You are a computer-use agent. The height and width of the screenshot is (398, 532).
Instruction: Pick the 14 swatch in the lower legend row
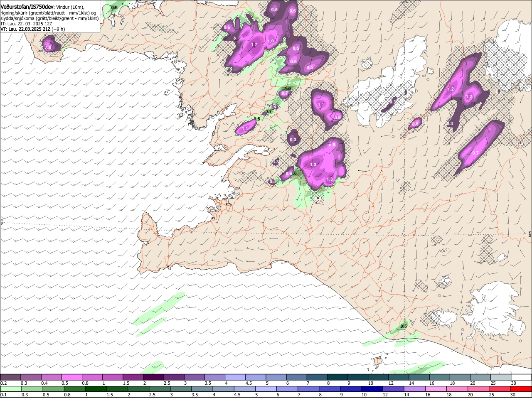pos(415,389)
